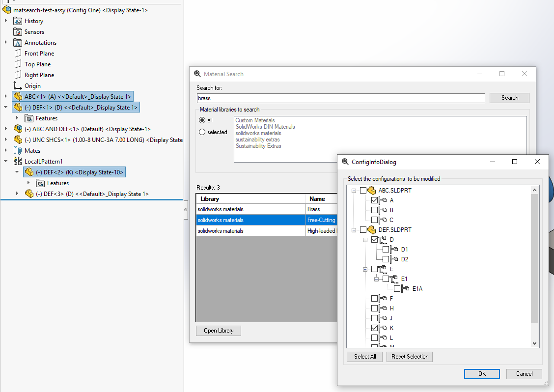Viewport: 554px width, 392px height.
Task: Click the configuration list scroll-up arrow
Action: pyautogui.click(x=534, y=190)
